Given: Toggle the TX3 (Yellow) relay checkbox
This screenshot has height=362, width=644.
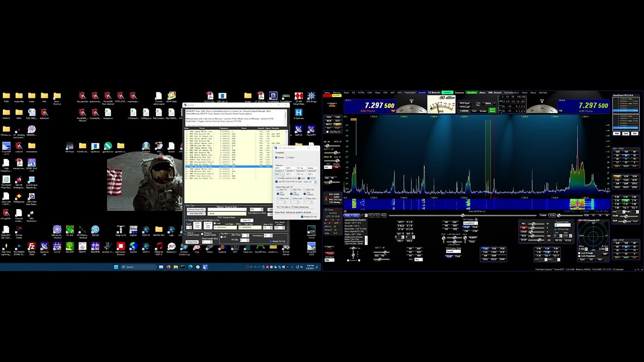Looking at the screenshot, I should click(305, 194).
